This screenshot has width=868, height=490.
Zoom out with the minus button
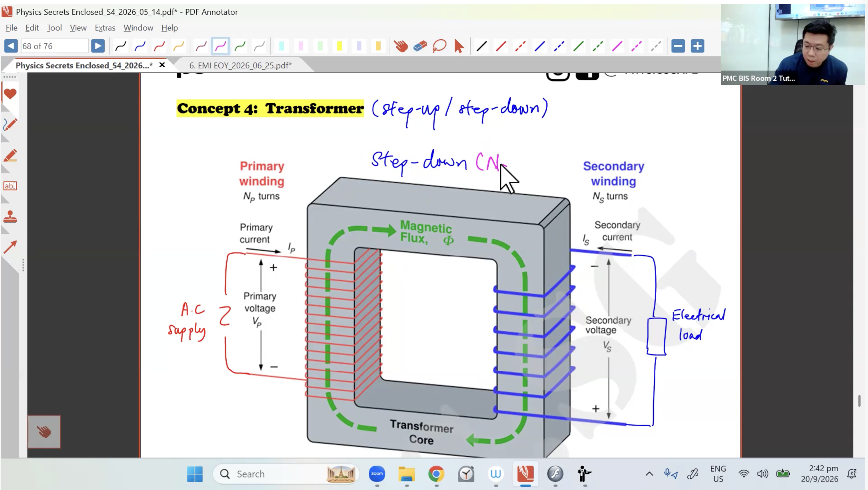click(x=678, y=46)
